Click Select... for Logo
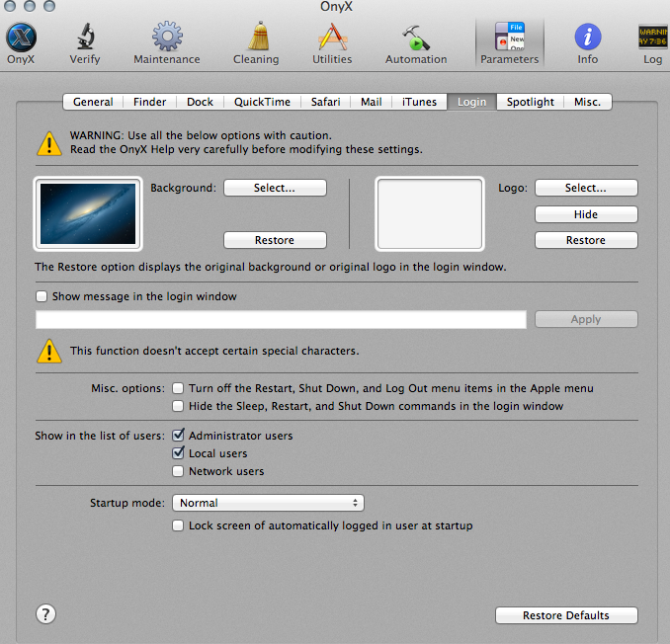Viewport: 670px width, 644px height. 586,188
